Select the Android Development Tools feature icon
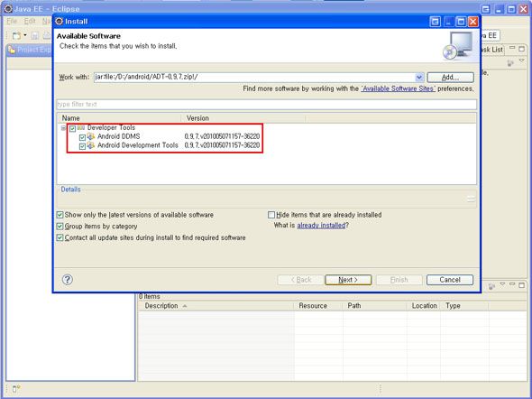This screenshot has width=532, height=399. 90,145
